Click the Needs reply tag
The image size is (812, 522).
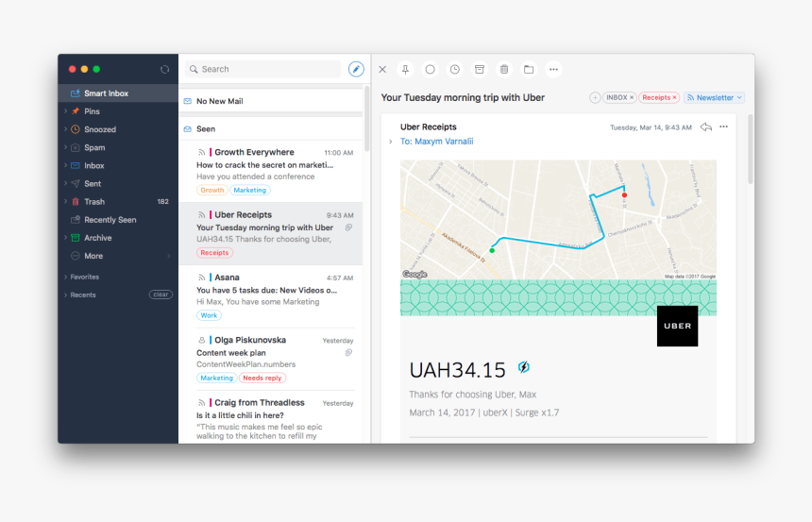point(262,378)
